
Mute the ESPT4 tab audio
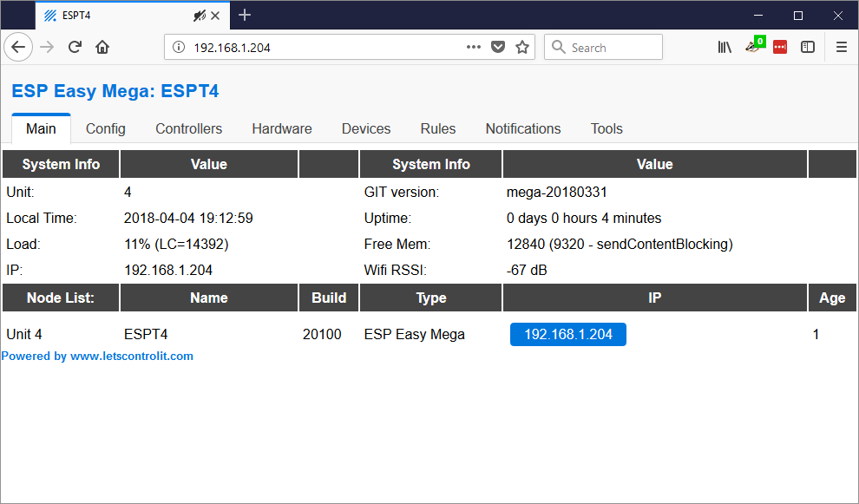[x=200, y=16]
